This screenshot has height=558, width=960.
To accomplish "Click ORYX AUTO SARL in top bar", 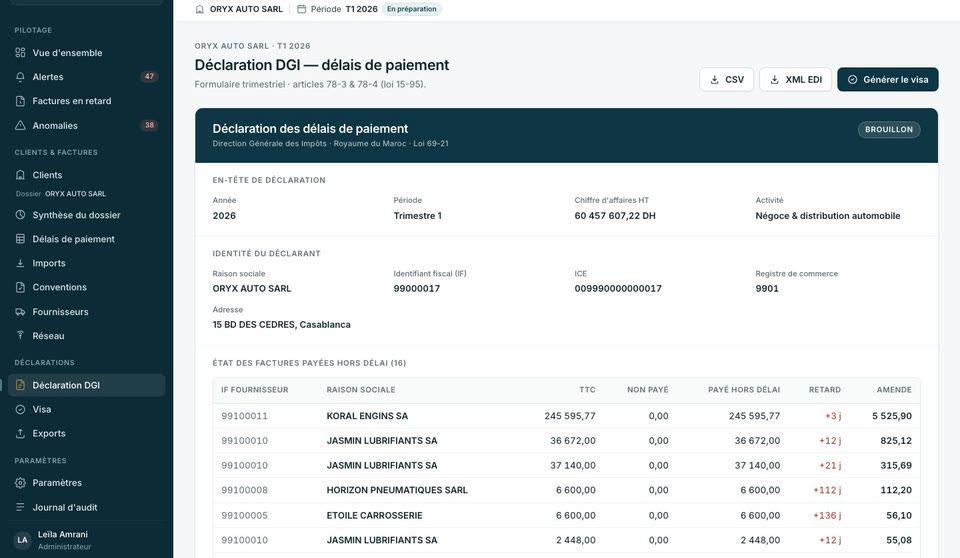I will click(x=246, y=9).
